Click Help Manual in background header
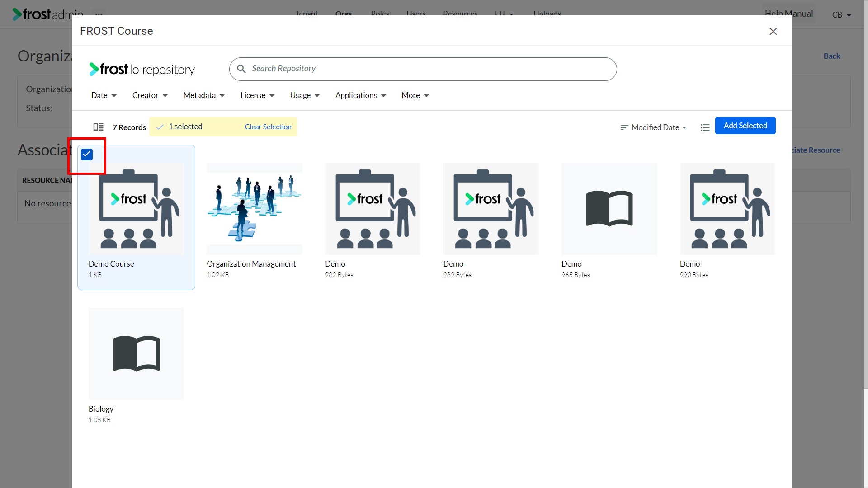 (x=789, y=14)
